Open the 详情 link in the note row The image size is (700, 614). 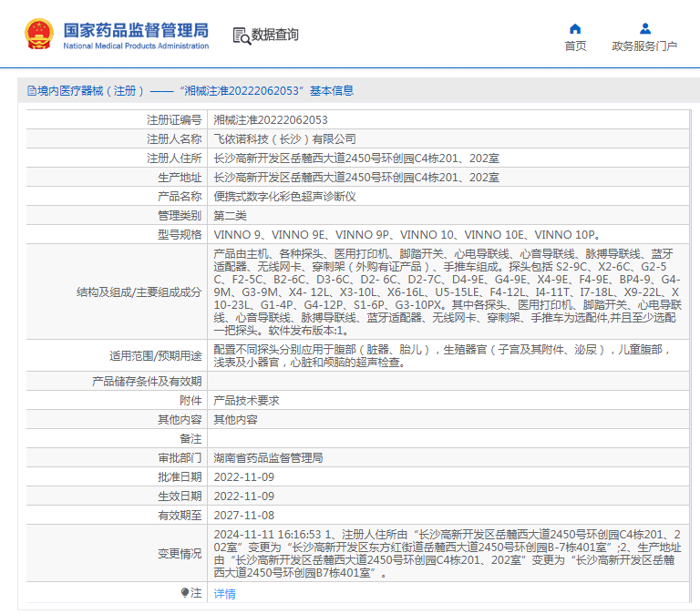(224, 593)
